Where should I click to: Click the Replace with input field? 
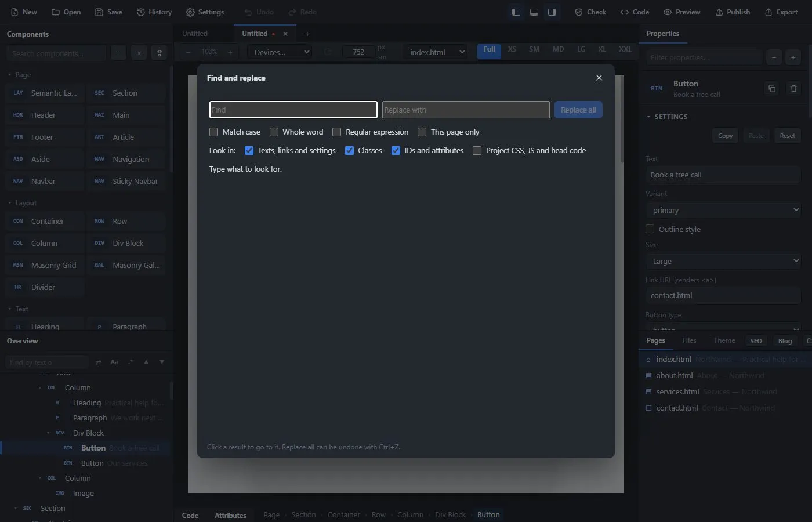[466, 110]
